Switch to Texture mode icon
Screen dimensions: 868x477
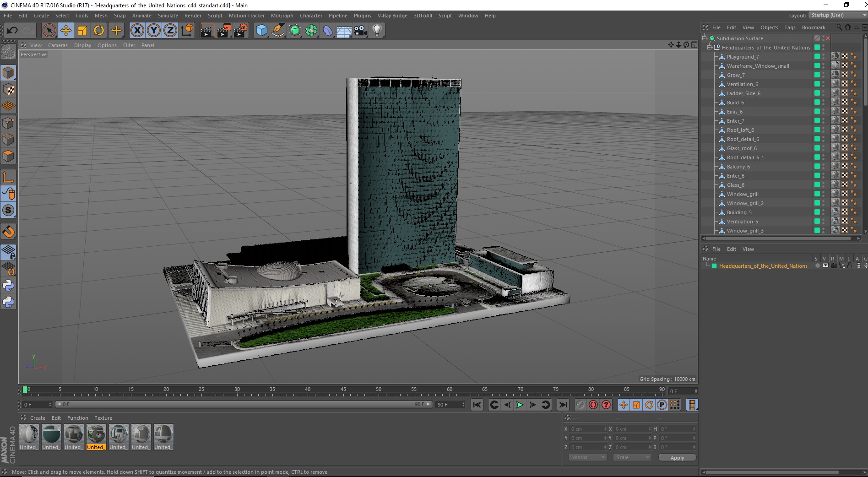(x=8, y=90)
